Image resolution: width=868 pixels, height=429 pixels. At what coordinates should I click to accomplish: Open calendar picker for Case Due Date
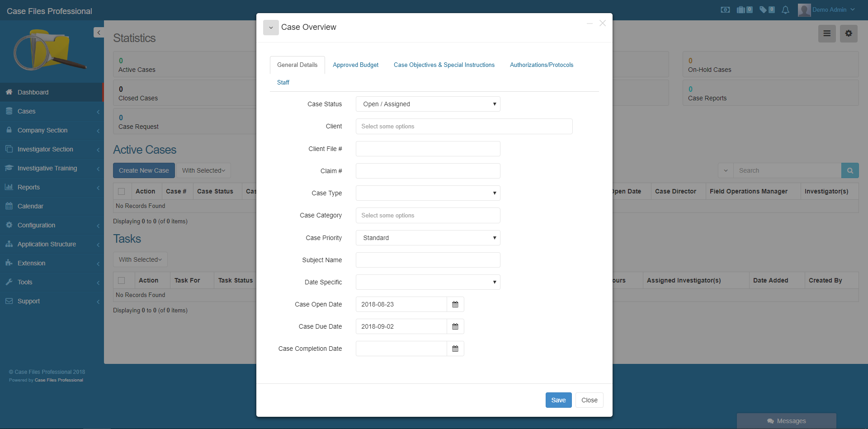(455, 326)
